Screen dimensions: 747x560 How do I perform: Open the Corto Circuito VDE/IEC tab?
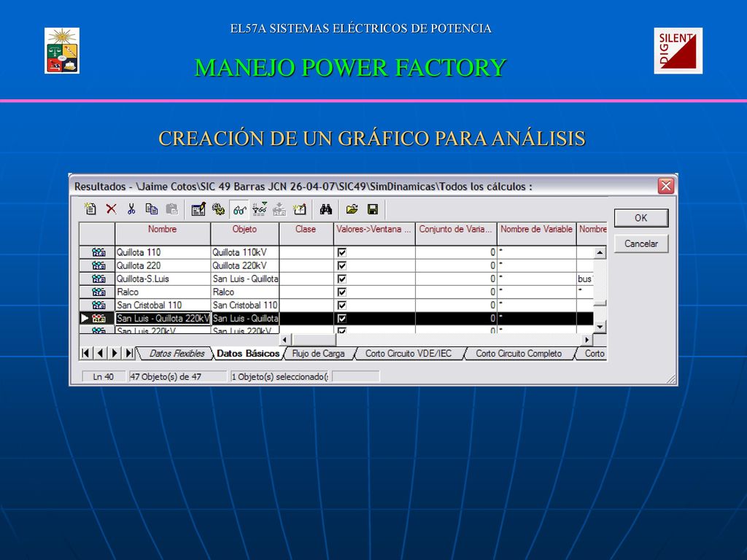tap(409, 354)
